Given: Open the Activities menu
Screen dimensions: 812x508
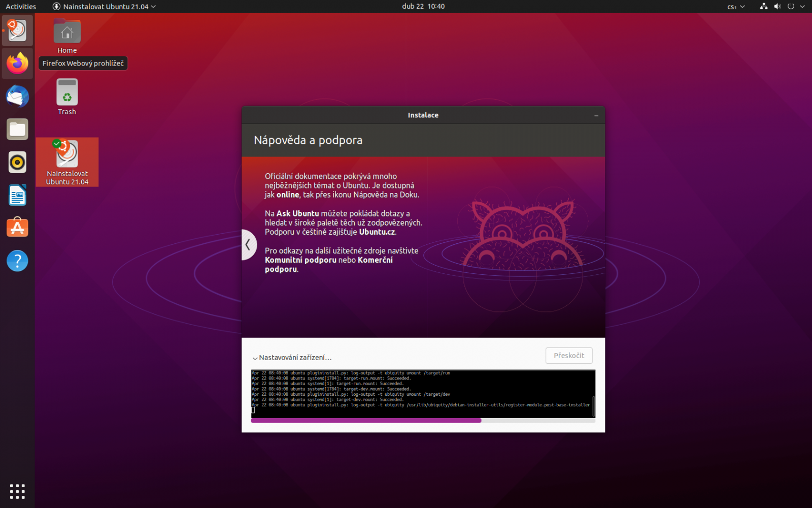Looking at the screenshot, I should point(20,7).
